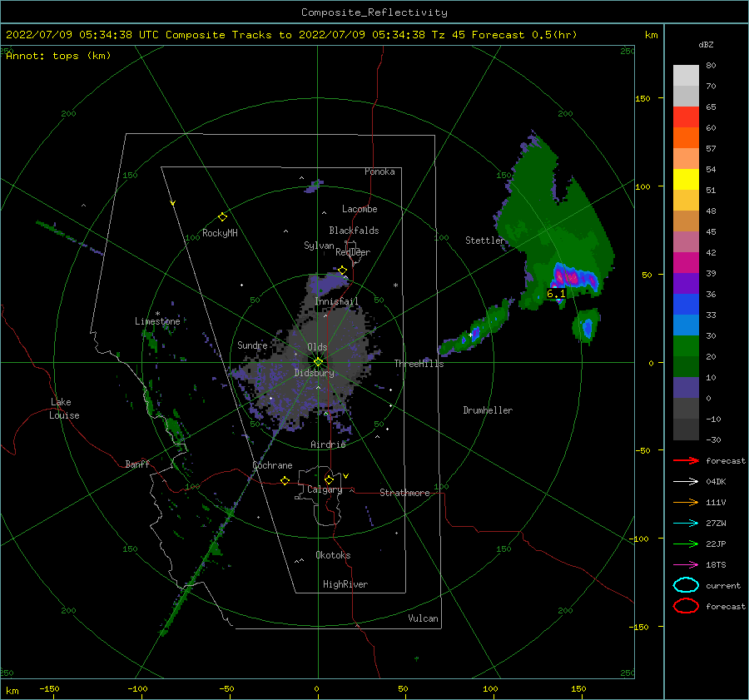The height and width of the screenshot is (700, 749).
Task: Select the white 04DK arrow legend icon
Action: (686, 482)
